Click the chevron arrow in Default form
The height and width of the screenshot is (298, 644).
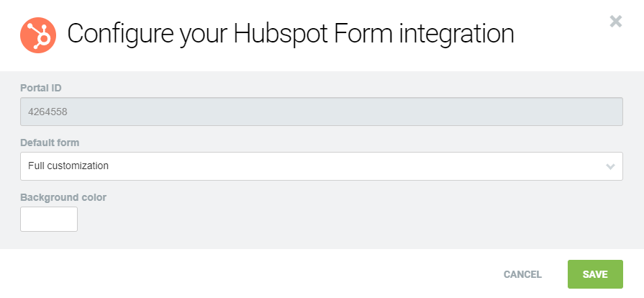point(611,166)
